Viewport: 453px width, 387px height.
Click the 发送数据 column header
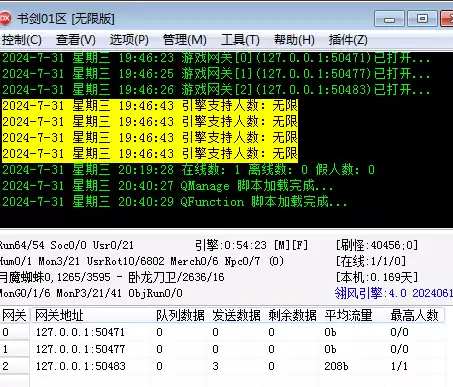[x=236, y=315]
